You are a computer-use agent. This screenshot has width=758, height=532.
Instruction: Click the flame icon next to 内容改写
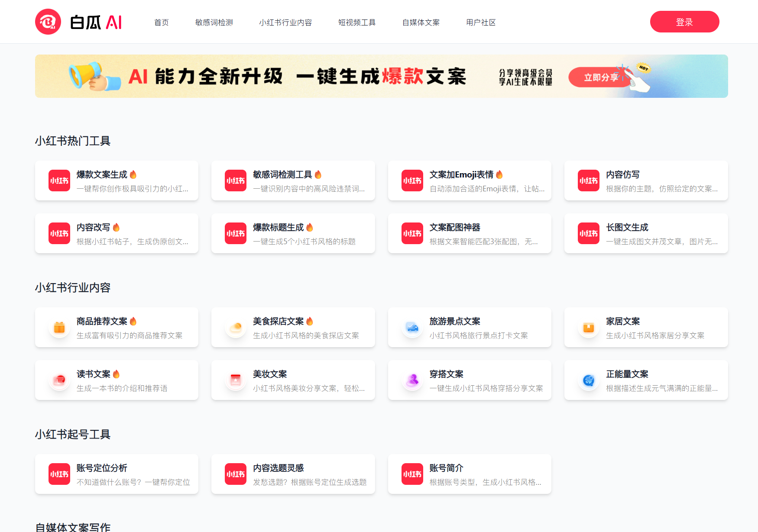pos(116,227)
